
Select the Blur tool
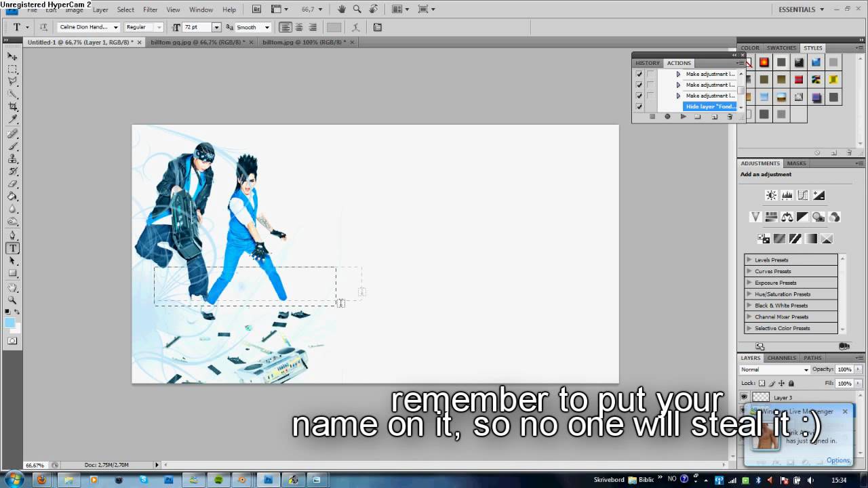point(12,209)
